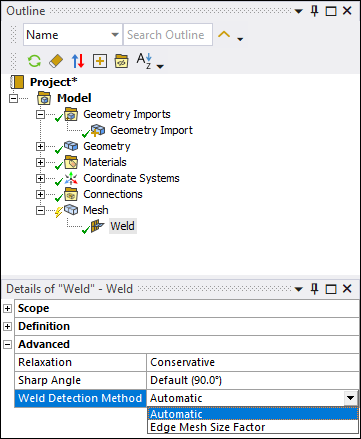This screenshot has width=361, height=439.
Task: Collapse the Mesh tree node
Action: [40, 210]
